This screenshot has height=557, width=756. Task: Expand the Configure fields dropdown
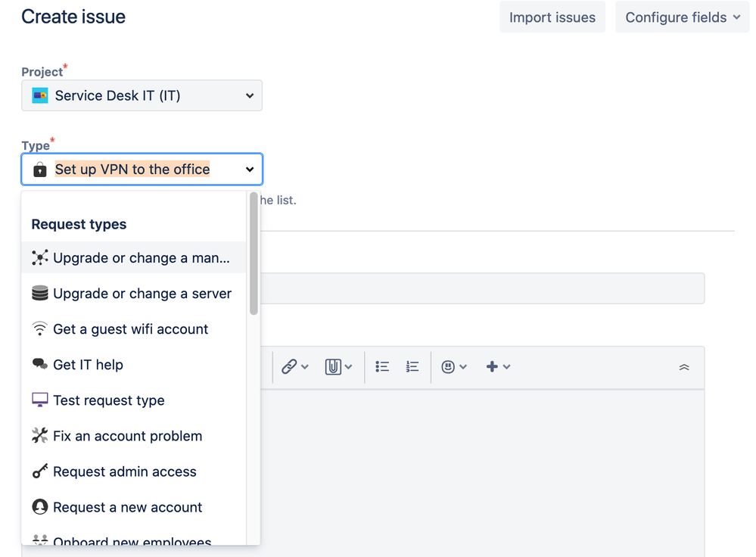pyautogui.click(x=683, y=17)
